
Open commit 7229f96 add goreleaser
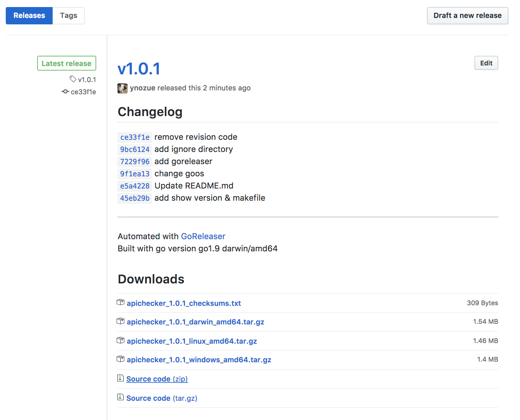[x=135, y=162]
